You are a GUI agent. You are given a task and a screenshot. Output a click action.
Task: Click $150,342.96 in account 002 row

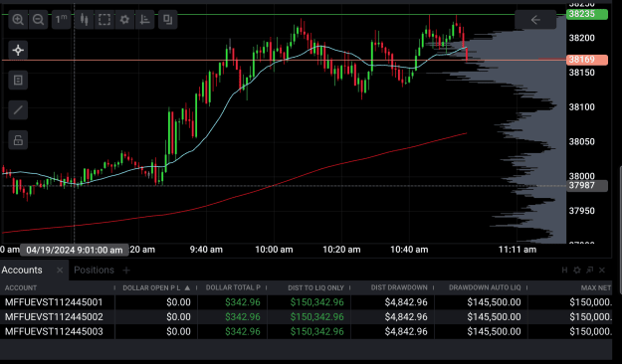pyautogui.click(x=316, y=317)
